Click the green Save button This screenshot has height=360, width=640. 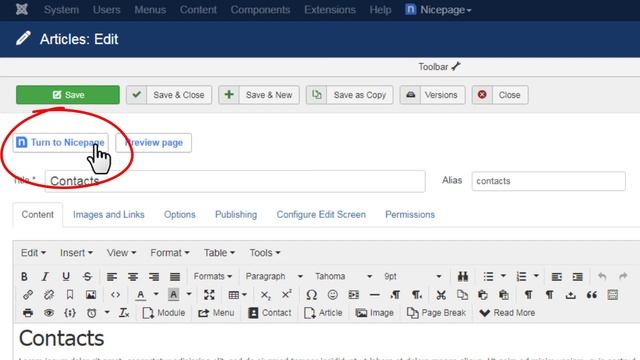pos(68,95)
